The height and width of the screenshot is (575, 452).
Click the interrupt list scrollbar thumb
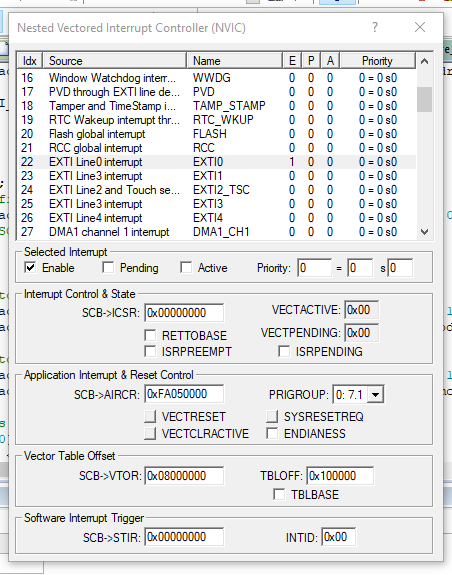click(x=425, y=99)
